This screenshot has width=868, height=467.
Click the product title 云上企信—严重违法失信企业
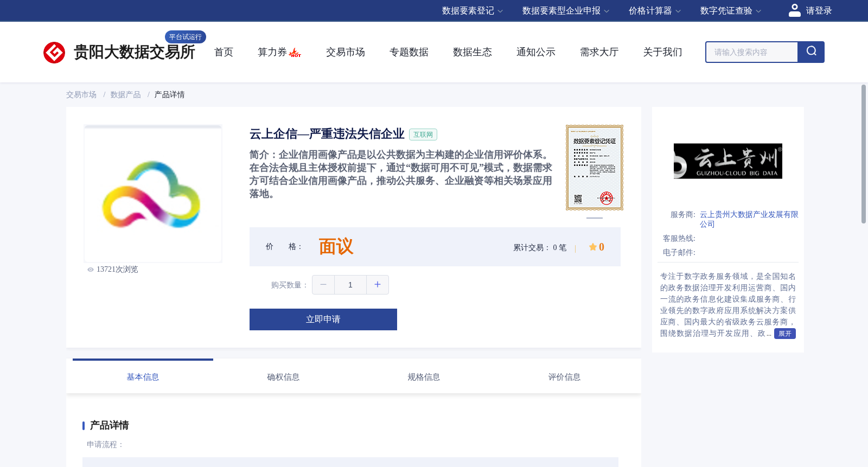[x=327, y=134]
